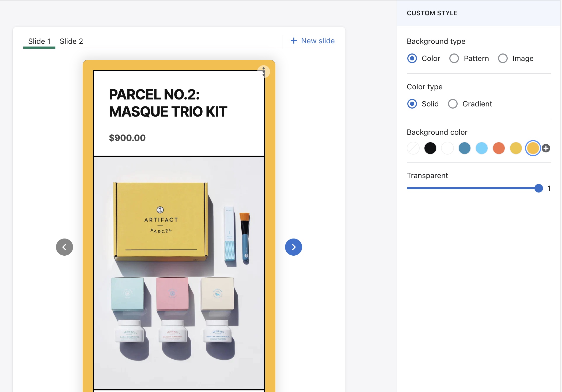
Task: Open the three-dot slide options menu
Action: pos(264,72)
